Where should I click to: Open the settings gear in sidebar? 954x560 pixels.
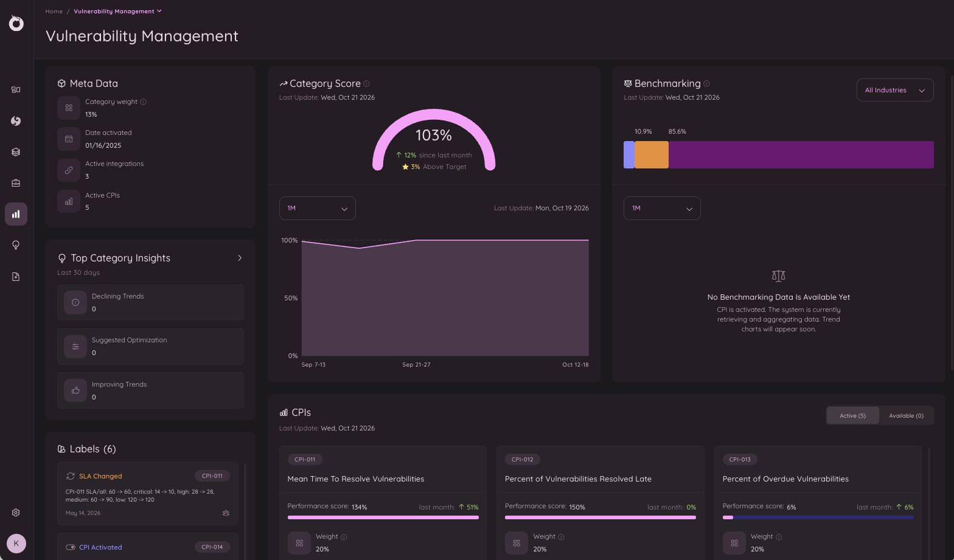16,513
